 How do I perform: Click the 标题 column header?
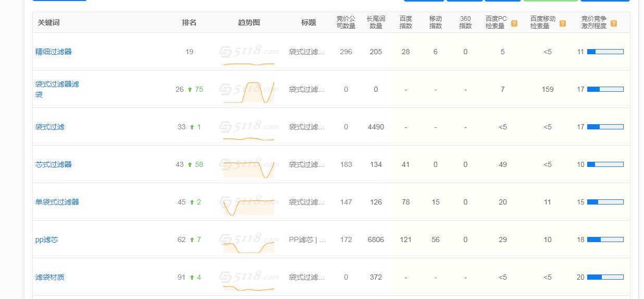pyautogui.click(x=308, y=22)
